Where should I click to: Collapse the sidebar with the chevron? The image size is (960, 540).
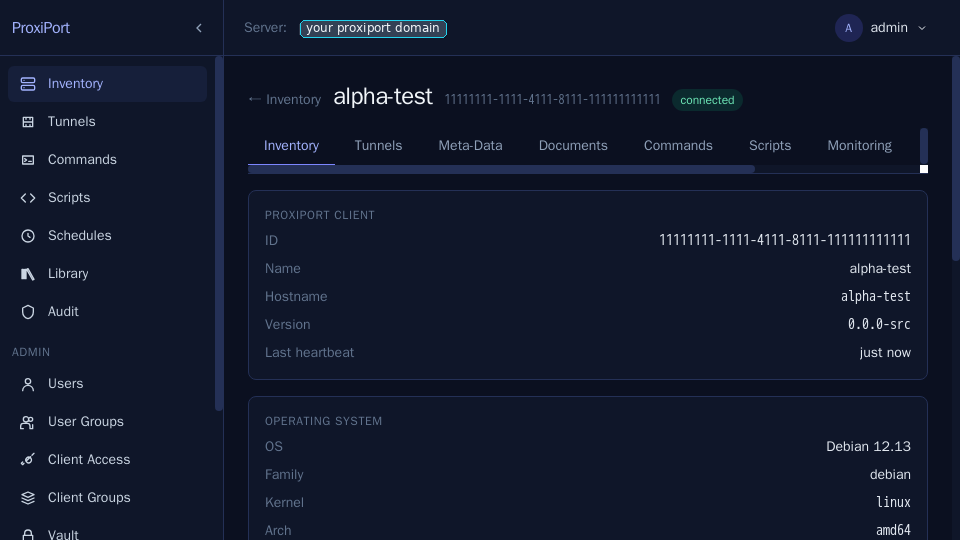coord(199,28)
